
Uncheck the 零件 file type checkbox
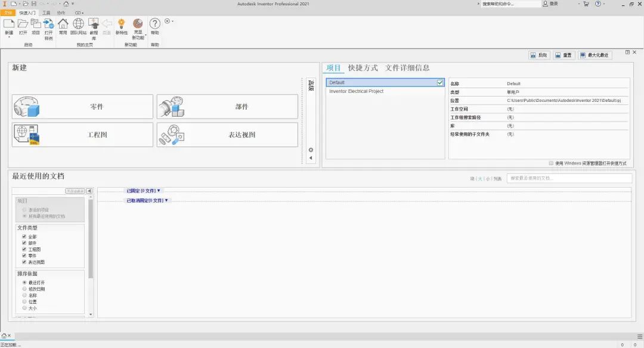click(x=24, y=256)
